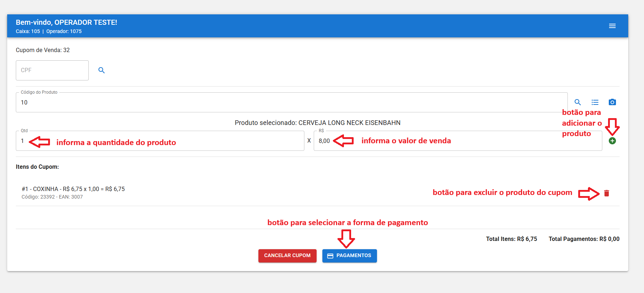Click the search icon beside the CPF field
The width and height of the screenshot is (644, 293).
tap(102, 70)
